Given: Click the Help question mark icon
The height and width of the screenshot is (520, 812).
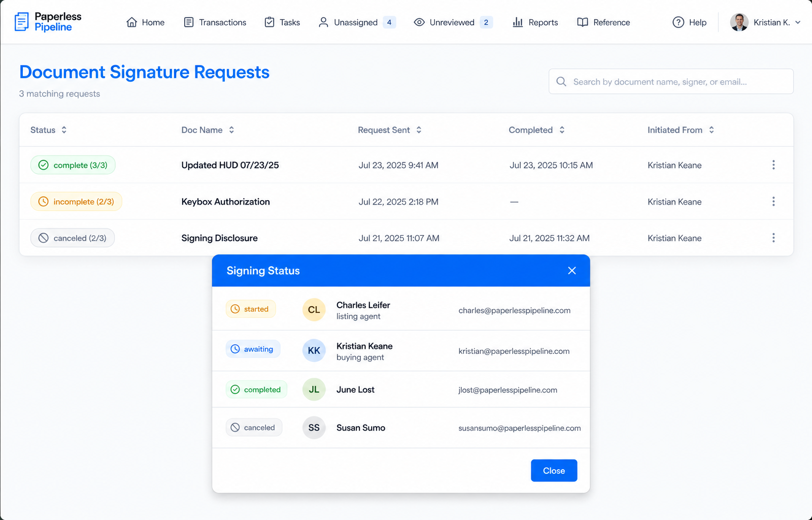Looking at the screenshot, I should click(x=679, y=22).
